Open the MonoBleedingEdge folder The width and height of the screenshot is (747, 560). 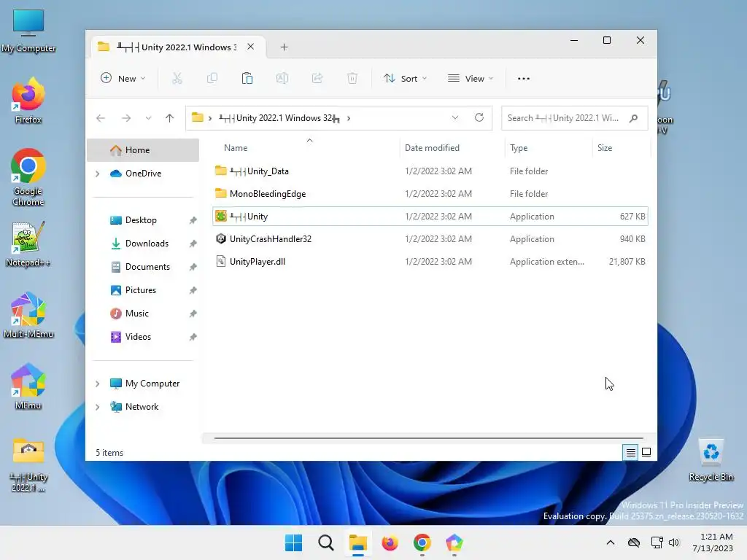(x=430, y=194)
